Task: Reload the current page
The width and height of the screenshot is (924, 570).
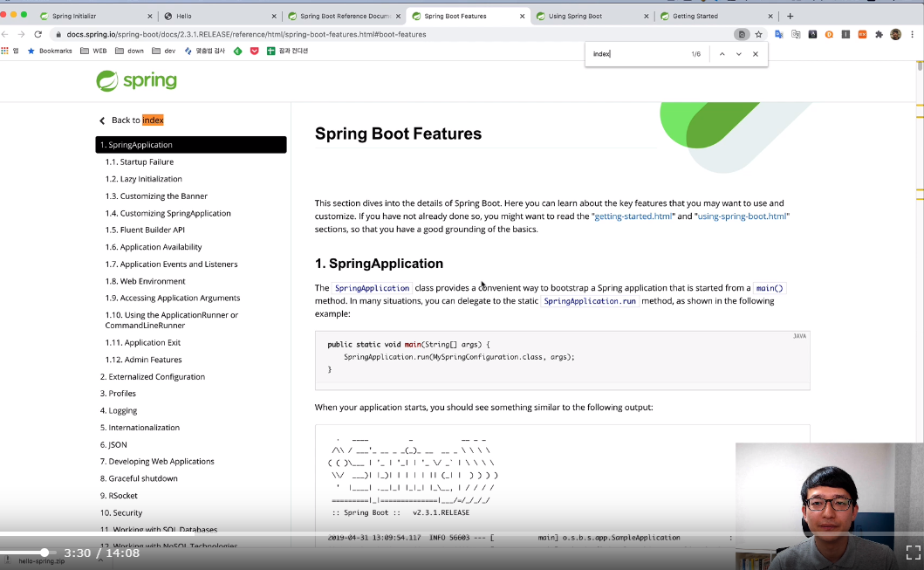Action: pos(38,34)
